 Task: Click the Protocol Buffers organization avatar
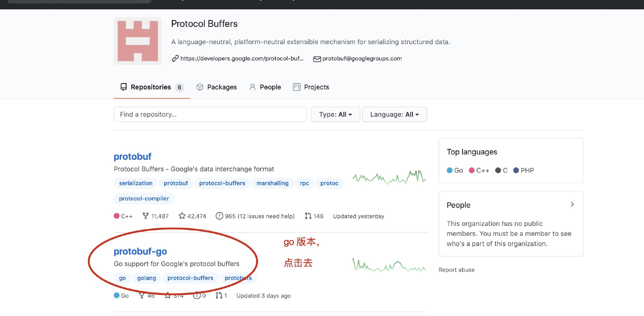[x=137, y=41]
